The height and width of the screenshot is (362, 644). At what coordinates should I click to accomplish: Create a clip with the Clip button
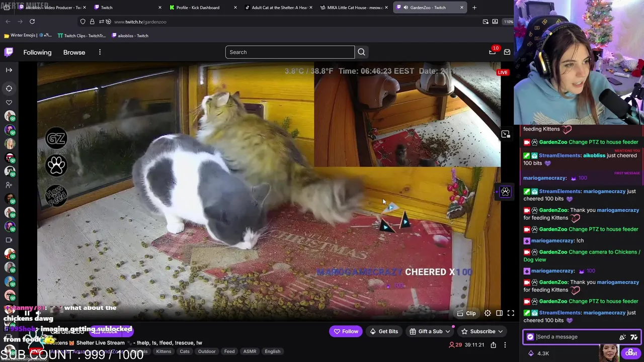(x=466, y=313)
